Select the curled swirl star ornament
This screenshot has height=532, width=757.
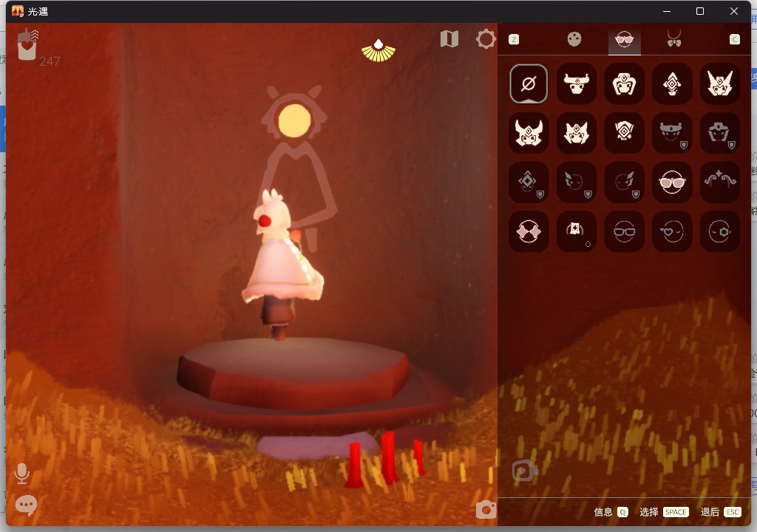[720, 182]
